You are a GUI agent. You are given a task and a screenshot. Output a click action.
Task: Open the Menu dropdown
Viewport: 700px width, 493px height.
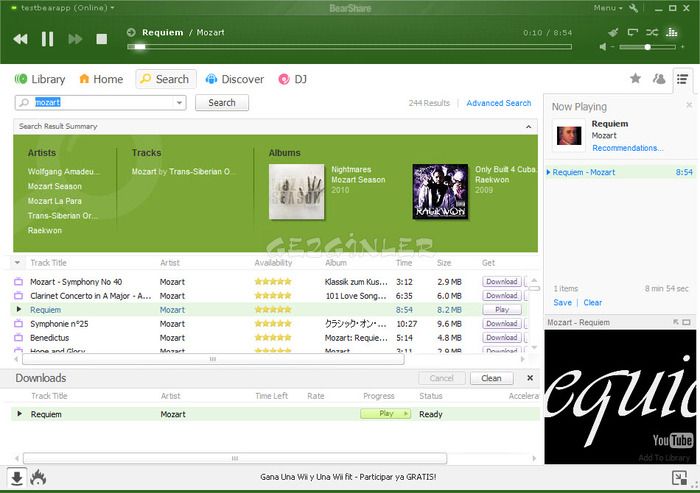pyautogui.click(x=608, y=8)
